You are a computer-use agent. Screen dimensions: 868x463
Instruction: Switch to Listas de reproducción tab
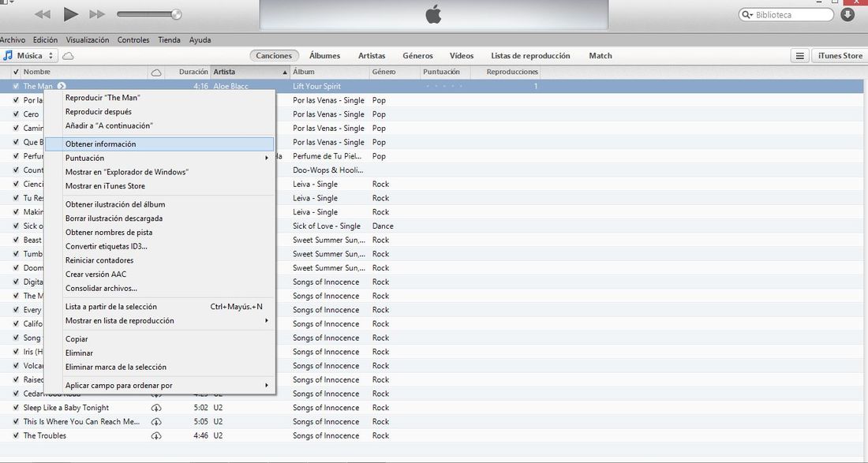(530, 55)
